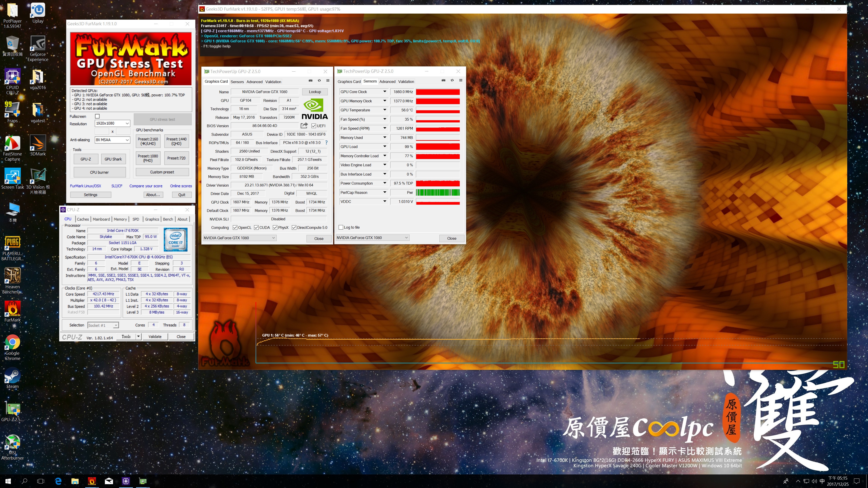This screenshot has height=488, width=868.
Task: Open Edge browser from taskbar
Action: coord(58,481)
